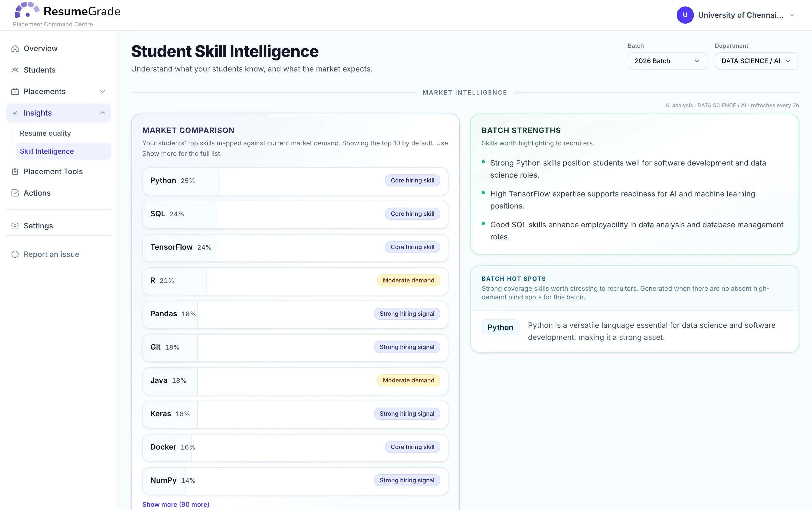Viewport: 812px width, 510px height.
Task: Click the Actions checkbox icon
Action: tap(15, 193)
